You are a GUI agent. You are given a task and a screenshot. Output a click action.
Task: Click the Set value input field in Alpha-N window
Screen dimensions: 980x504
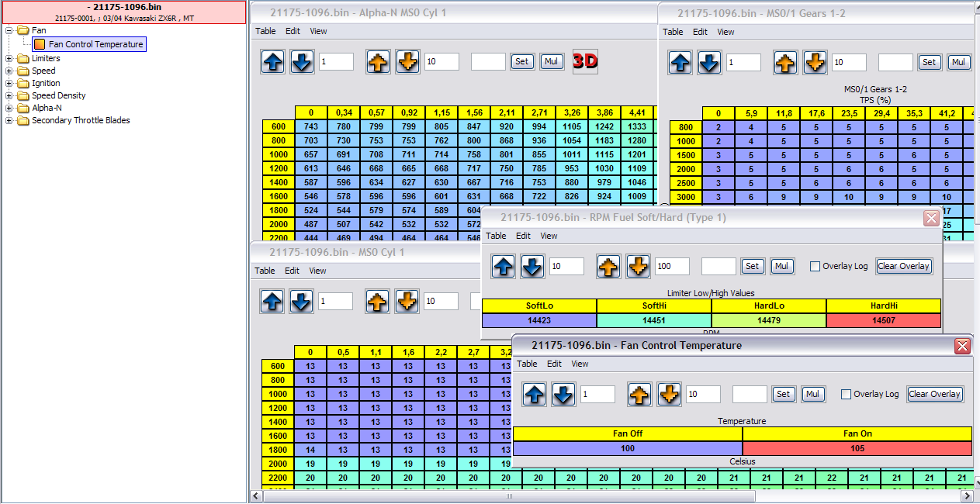click(488, 62)
